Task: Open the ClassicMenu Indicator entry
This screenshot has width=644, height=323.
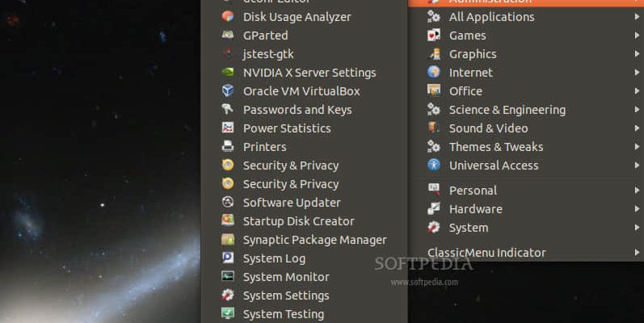Action: (x=526, y=253)
